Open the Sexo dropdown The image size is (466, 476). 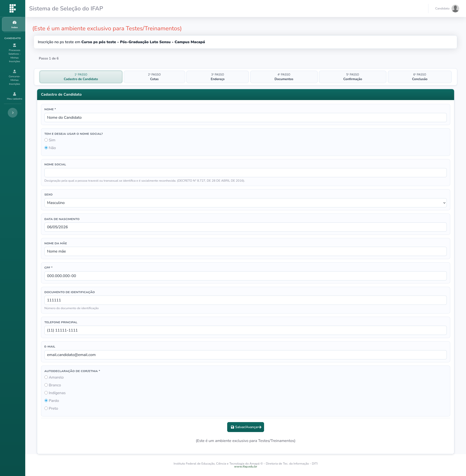click(245, 203)
